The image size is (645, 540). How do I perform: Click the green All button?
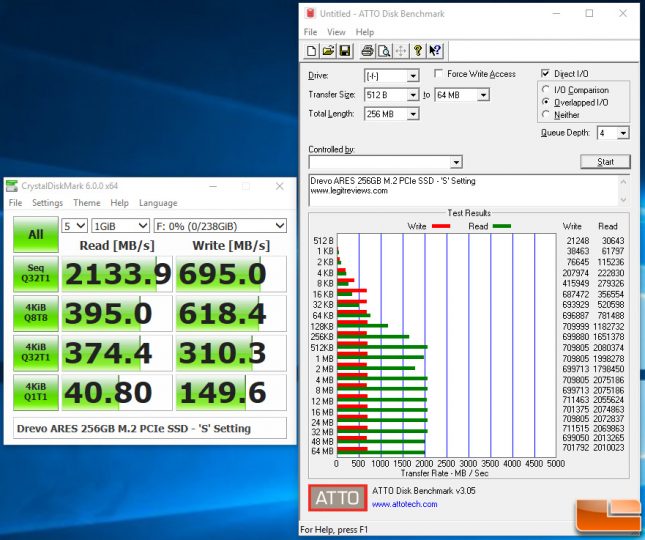[x=36, y=234]
